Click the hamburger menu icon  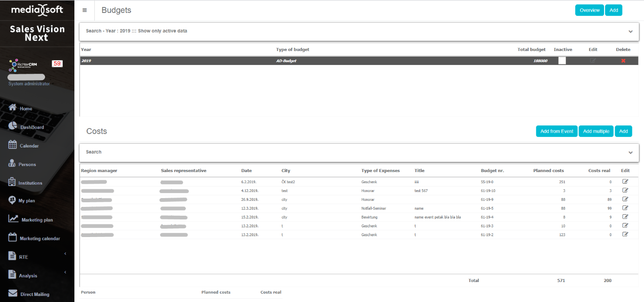click(x=85, y=10)
